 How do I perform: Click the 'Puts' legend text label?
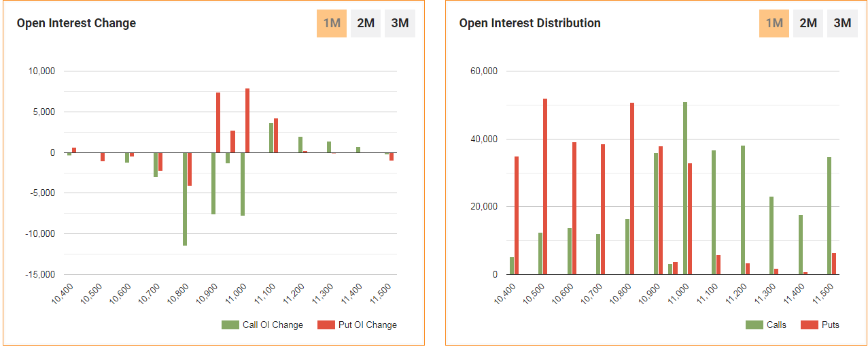pos(830,325)
